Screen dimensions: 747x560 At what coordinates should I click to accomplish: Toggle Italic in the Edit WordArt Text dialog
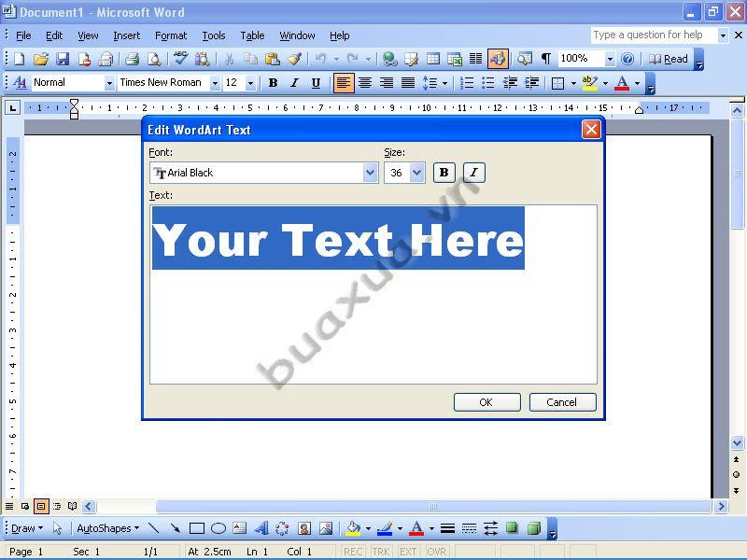(x=474, y=173)
